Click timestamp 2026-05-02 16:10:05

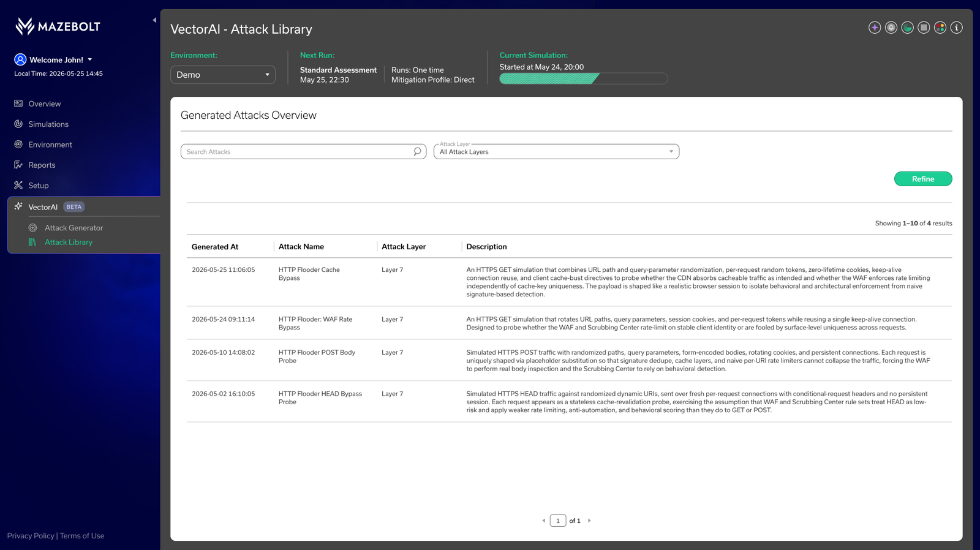pyautogui.click(x=223, y=394)
